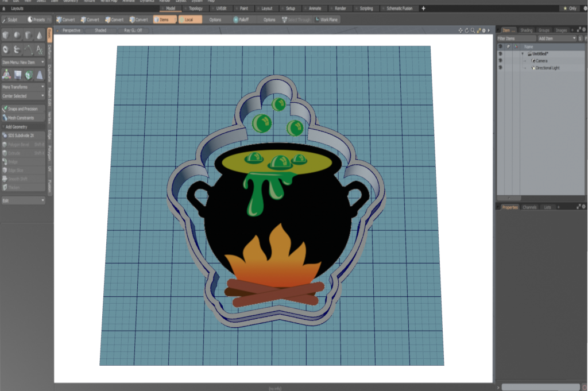
Task: Open the Add Item dropdown
Action: pos(556,38)
